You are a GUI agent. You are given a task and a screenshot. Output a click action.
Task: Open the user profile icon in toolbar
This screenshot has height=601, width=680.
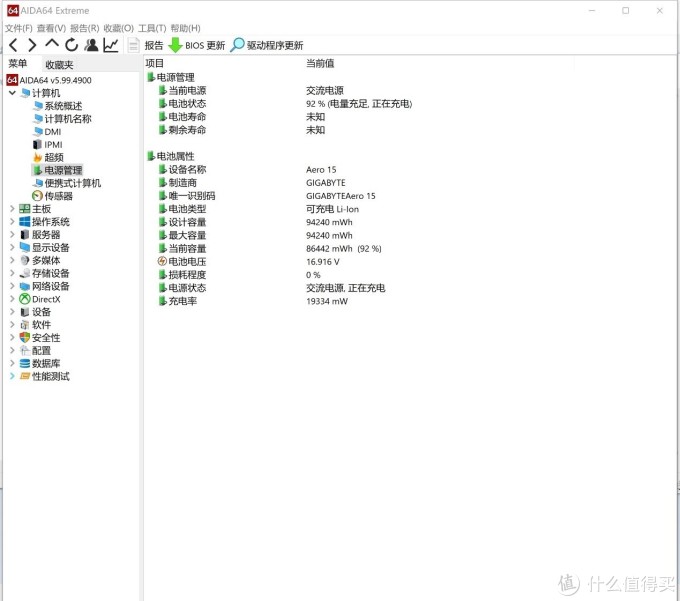[x=92, y=45]
